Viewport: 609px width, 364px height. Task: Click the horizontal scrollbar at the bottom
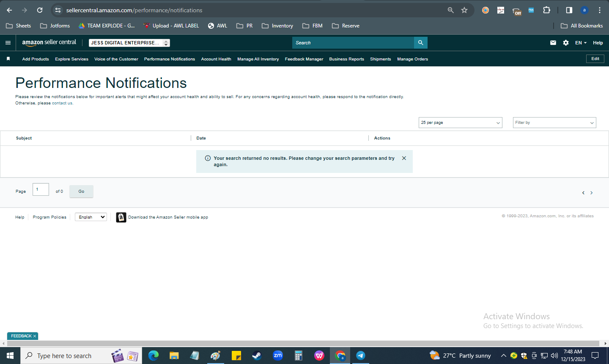tap(302, 343)
